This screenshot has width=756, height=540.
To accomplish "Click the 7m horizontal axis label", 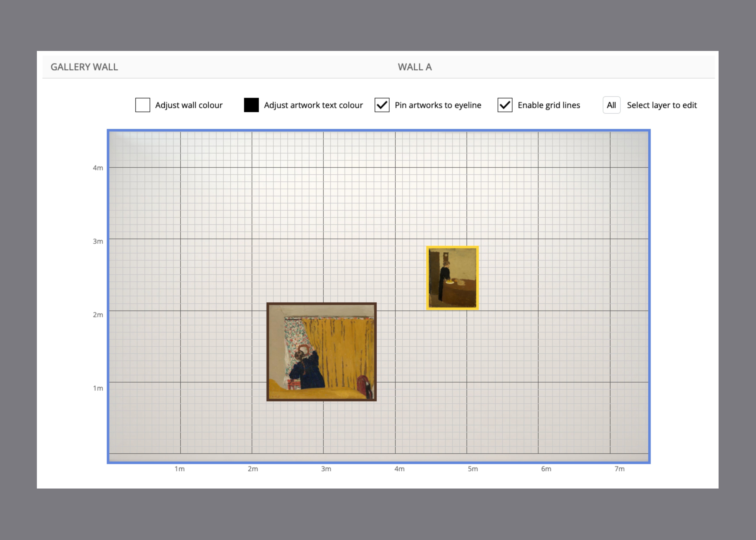I will pos(619,469).
